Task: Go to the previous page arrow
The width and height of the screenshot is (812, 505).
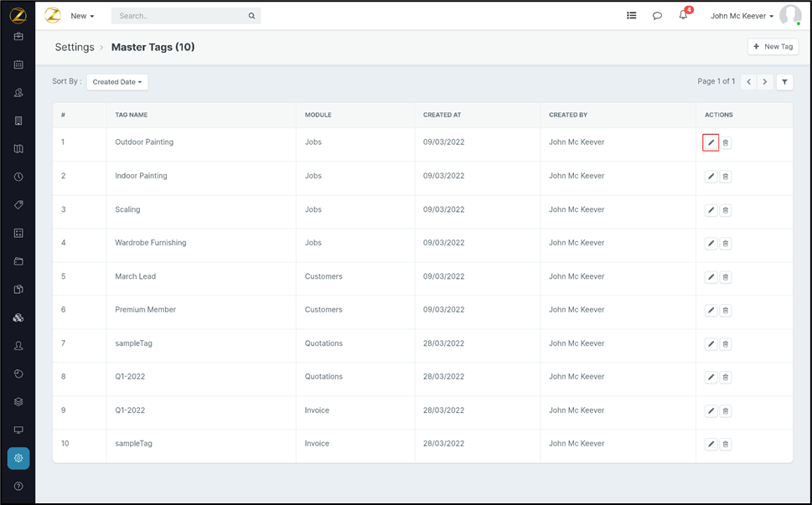Action: [x=748, y=82]
